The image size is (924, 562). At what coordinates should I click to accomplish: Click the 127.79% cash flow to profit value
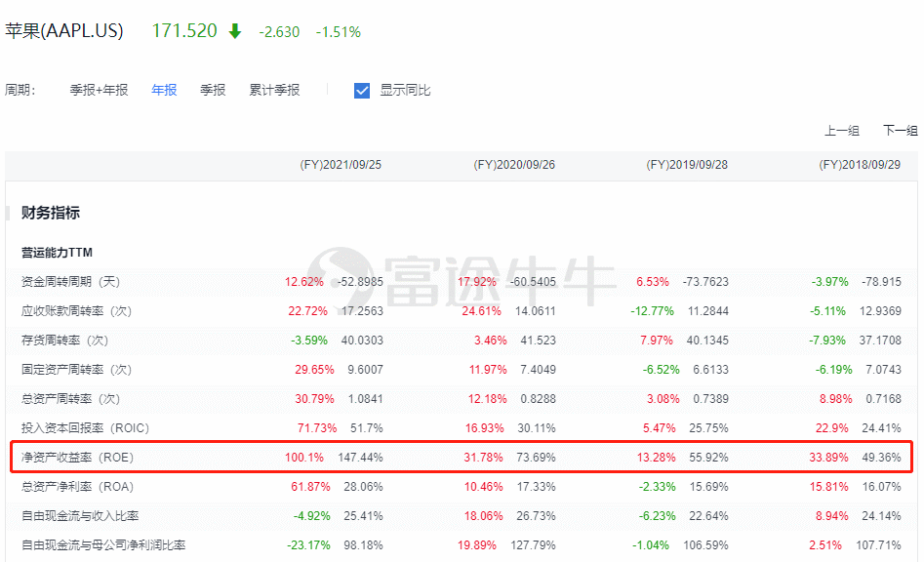coord(534,545)
